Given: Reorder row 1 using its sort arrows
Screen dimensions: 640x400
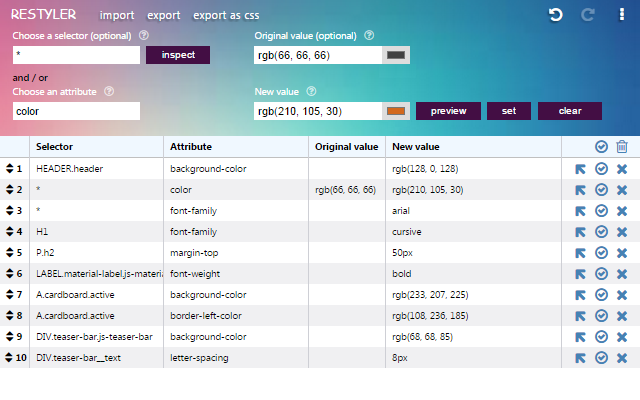Looking at the screenshot, I should (x=9, y=169).
